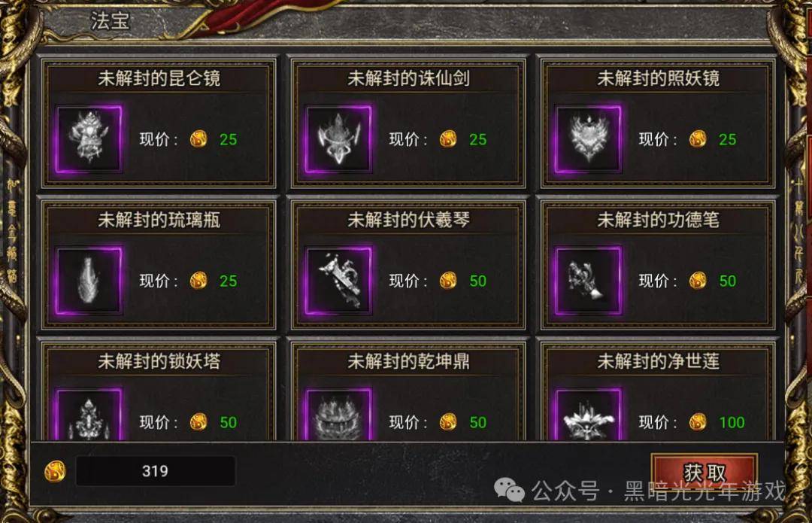Open the 法宝 tab header

pyautogui.click(x=110, y=21)
